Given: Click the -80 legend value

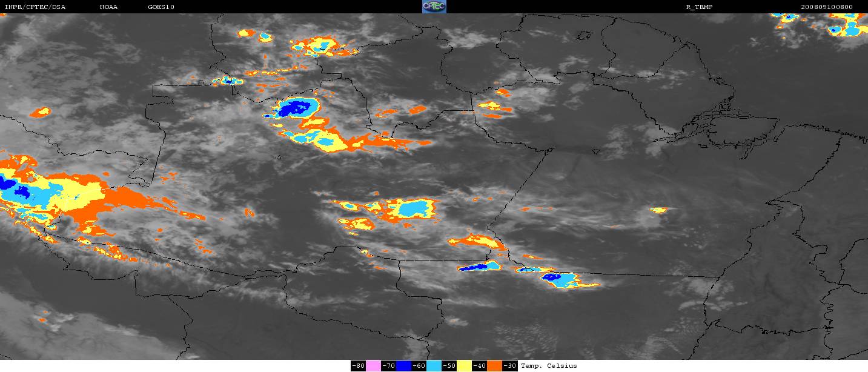Looking at the screenshot, I should click(x=358, y=366).
